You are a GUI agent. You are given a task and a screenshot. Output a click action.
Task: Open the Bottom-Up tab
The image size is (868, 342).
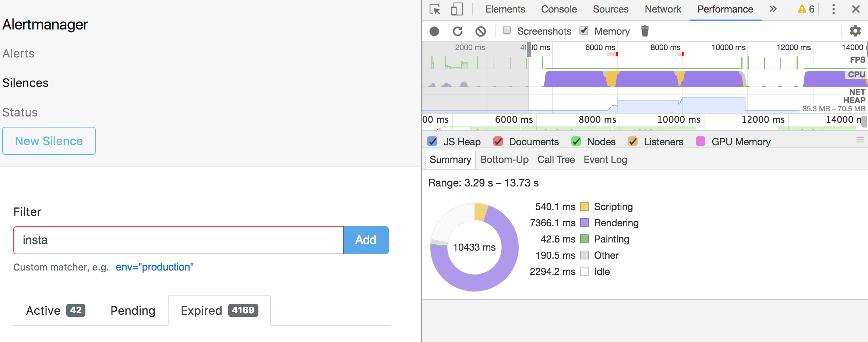click(x=504, y=160)
